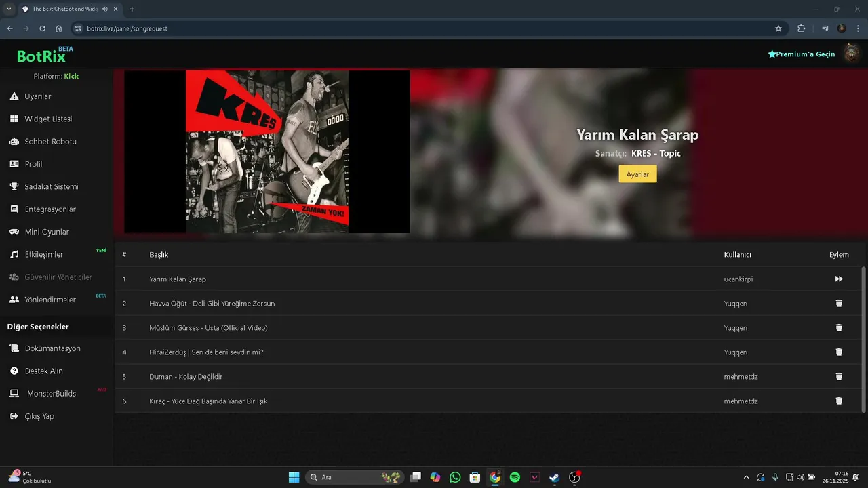868x488 pixels.
Task: Open Steam from the taskbar
Action: tap(555, 477)
